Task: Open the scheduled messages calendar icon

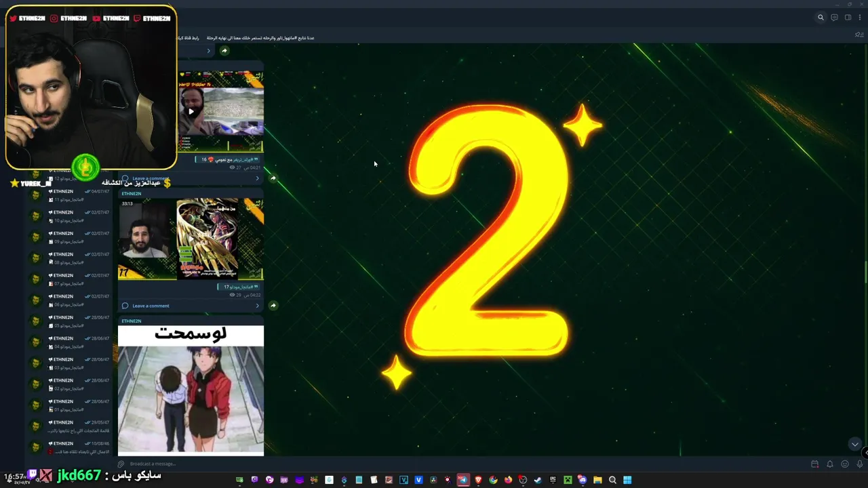Action: click(814, 464)
